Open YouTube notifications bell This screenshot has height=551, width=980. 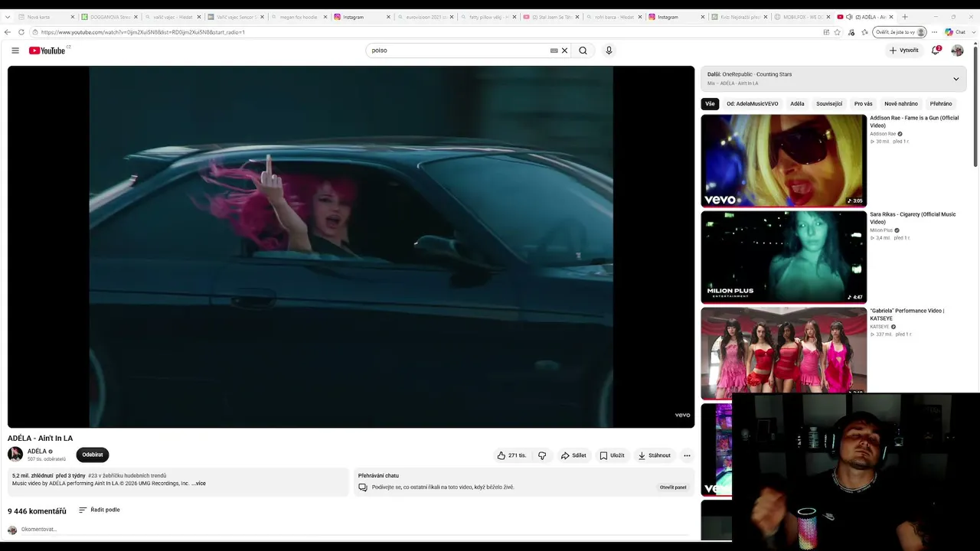936,51
